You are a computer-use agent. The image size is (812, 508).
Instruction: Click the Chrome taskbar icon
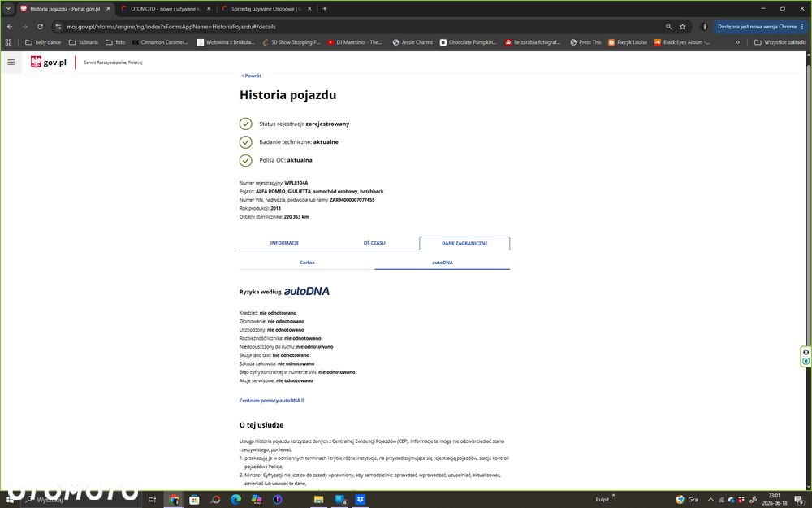click(x=174, y=500)
